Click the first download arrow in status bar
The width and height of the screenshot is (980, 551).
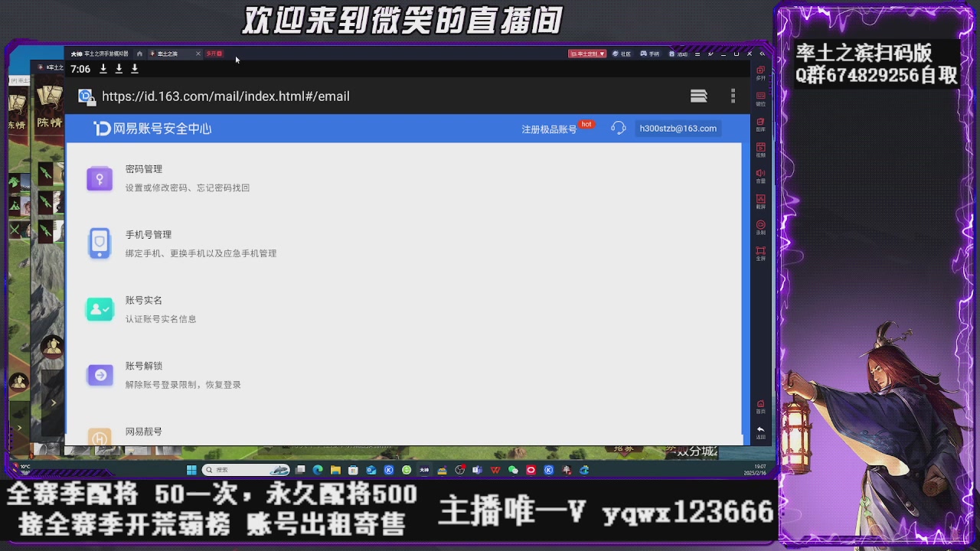tap(103, 69)
